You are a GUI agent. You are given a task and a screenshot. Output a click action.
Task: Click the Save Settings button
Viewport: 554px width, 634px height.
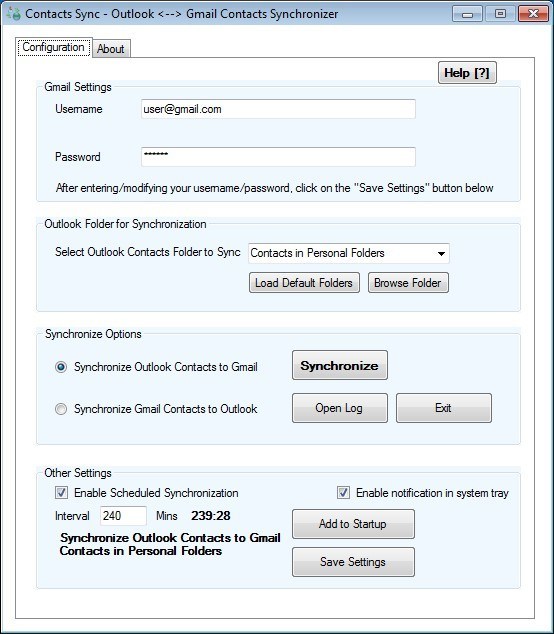(x=353, y=562)
